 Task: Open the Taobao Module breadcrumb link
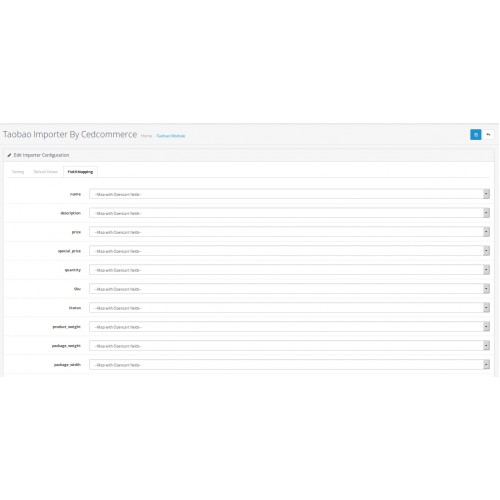171,136
